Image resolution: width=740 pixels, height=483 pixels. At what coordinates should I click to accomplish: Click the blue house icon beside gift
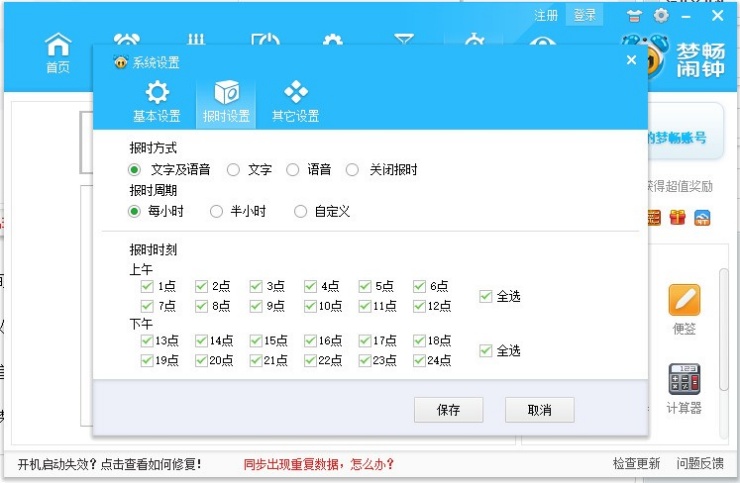point(702,218)
